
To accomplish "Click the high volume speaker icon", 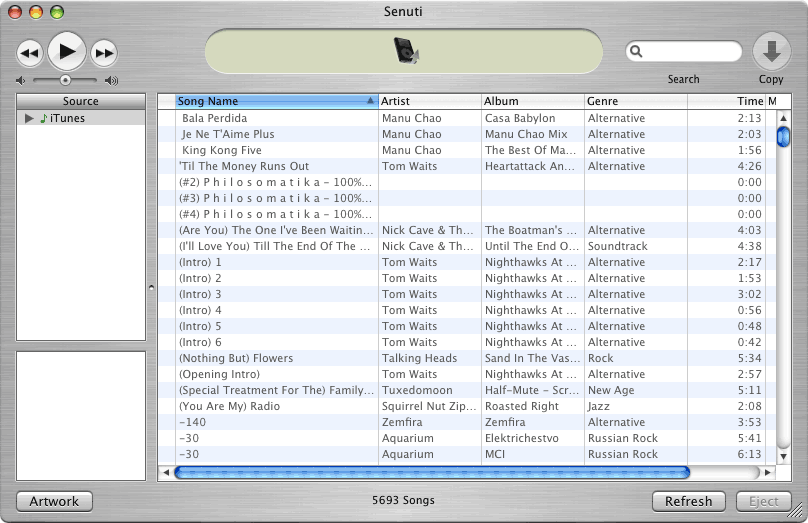I will (111, 80).
